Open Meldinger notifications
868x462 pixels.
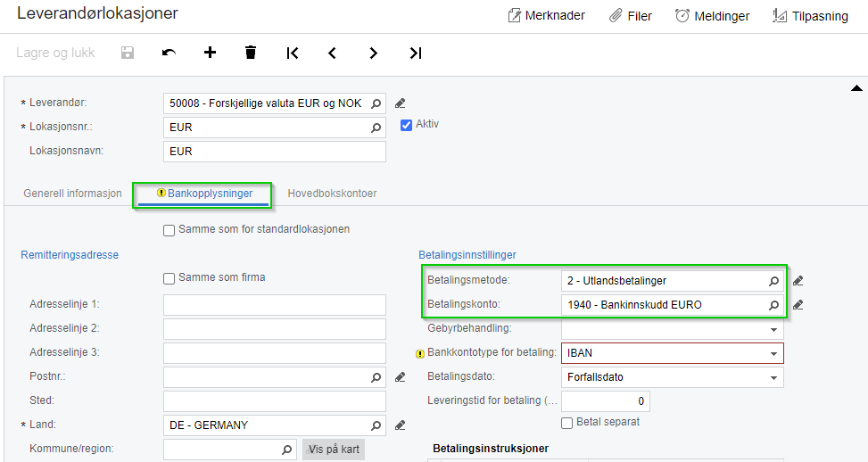713,15
